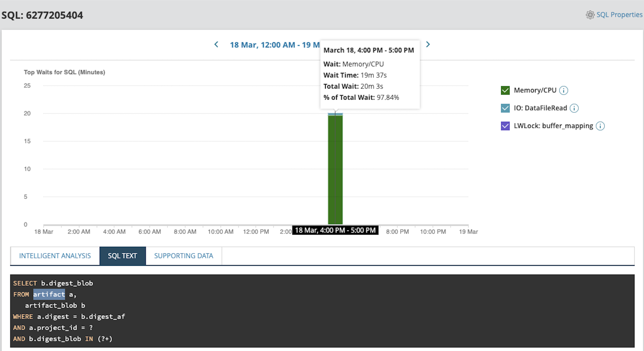The height and width of the screenshot is (351, 644).
Task: Switch to the Intelligent Analysis tab
Action: point(55,256)
